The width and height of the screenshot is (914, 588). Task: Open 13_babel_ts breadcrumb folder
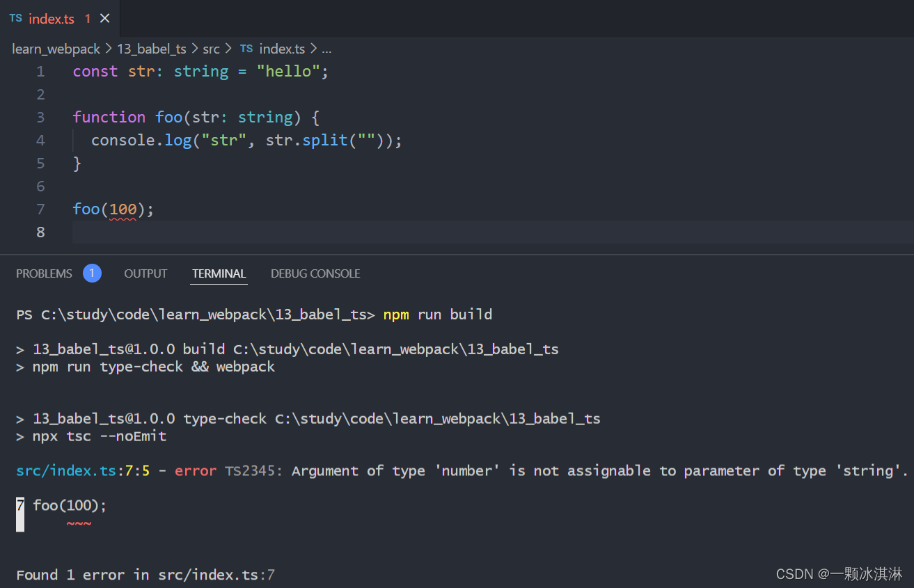tap(152, 49)
